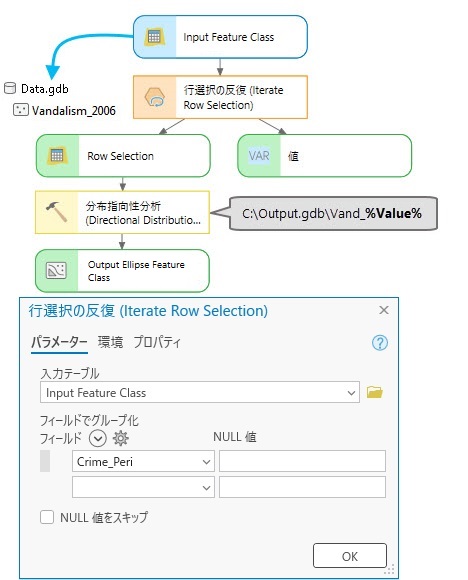Click the 入力テーブル label
Screen dimensions: 468x580
(x=70, y=373)
